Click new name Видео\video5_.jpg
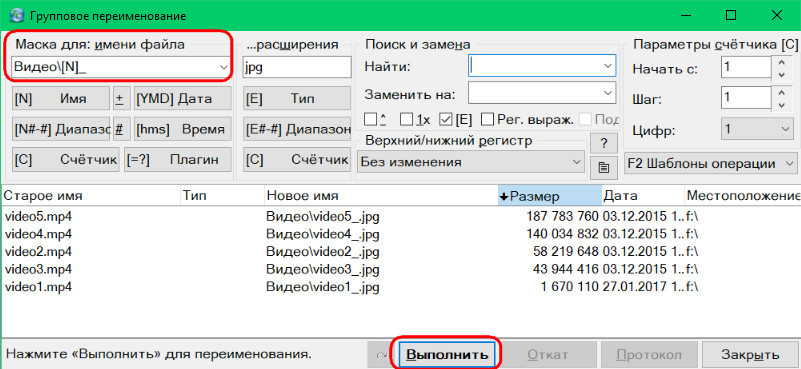 tap(323, 217)
